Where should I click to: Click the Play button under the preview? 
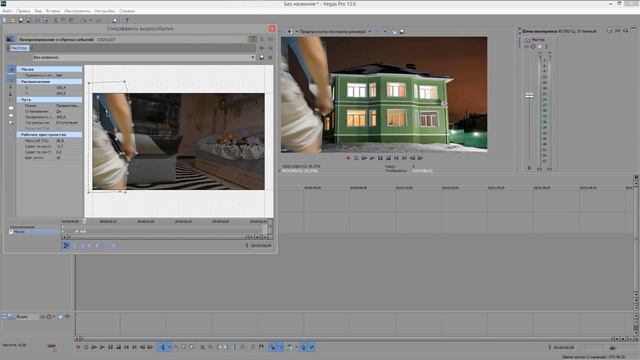point(372,158)
